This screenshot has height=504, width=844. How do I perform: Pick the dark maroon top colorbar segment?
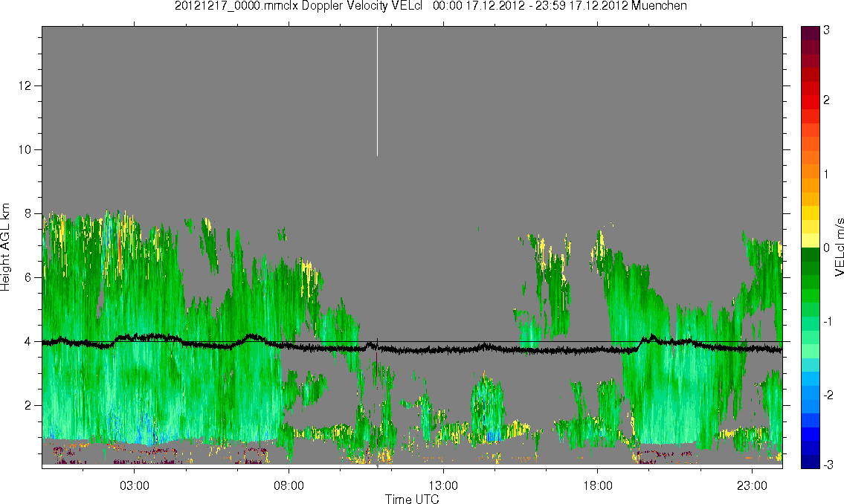810,33
